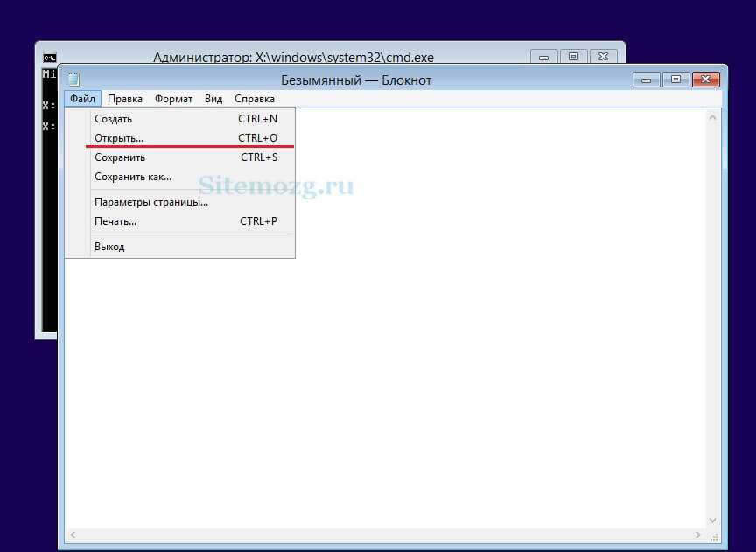Click the Notepad icon in title bar
This screenshot has width=756, height=552.
click(x=73, y=80)
